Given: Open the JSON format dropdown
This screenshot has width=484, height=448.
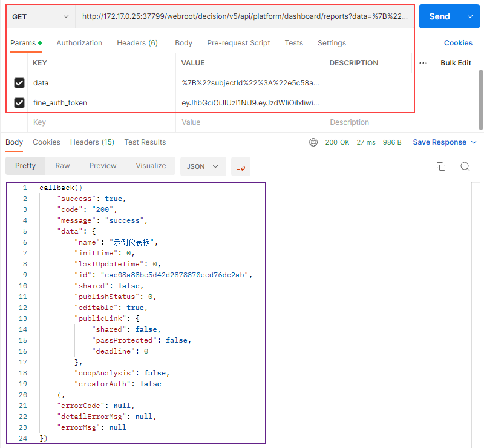Looking at the screenshot, I should pos(203,166).
